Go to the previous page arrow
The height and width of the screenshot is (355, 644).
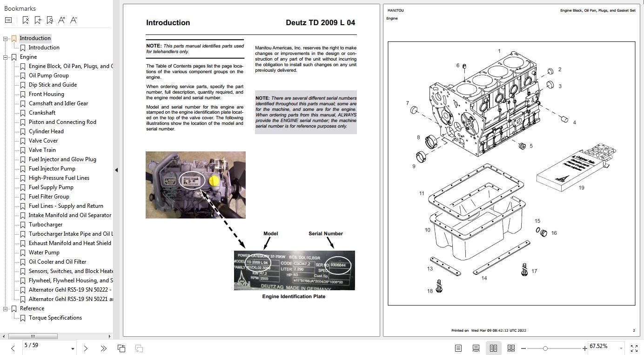coord(13,348)
